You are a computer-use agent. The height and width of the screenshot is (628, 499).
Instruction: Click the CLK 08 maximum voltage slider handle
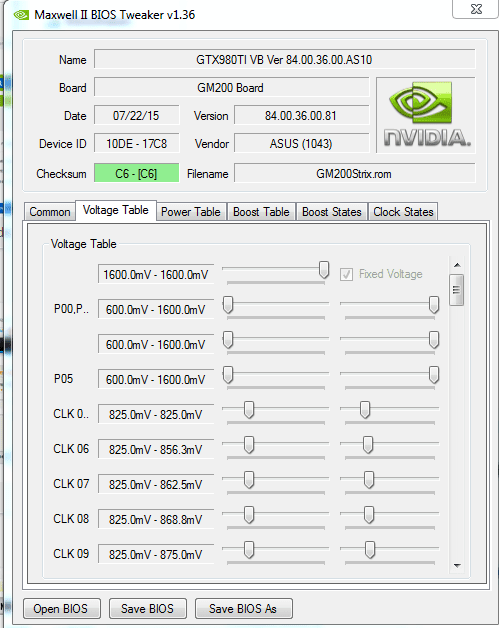(369, 515)
